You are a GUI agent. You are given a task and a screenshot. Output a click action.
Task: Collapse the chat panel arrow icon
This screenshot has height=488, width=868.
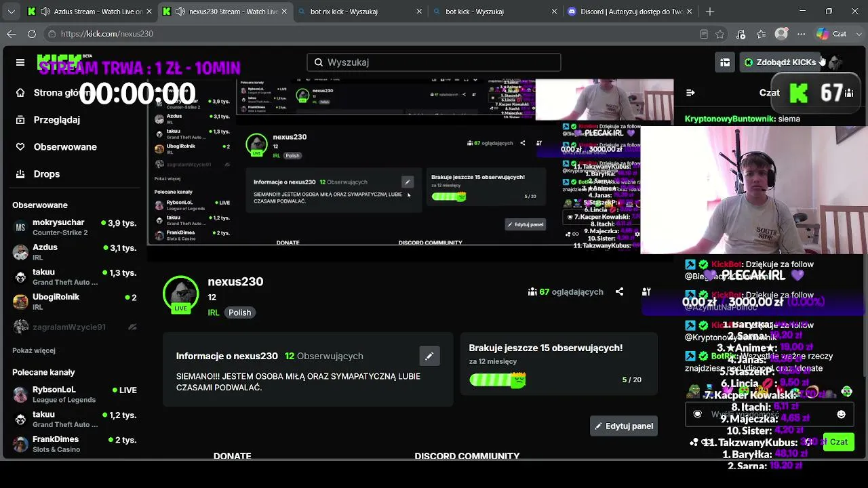690,93
